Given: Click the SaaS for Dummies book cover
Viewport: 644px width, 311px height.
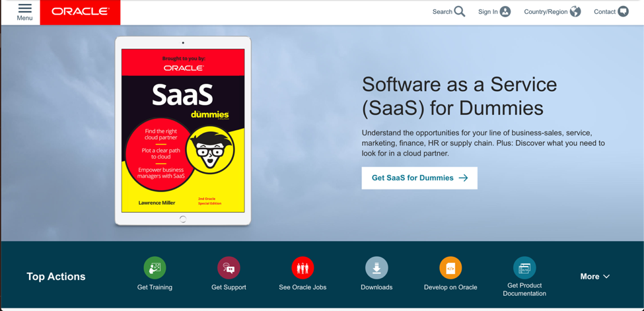Looking at the screenshot, I should click(183, 131).
